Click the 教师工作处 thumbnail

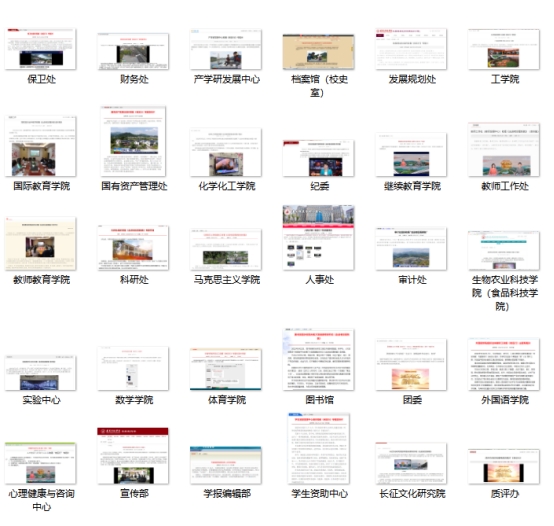[503, 149]
